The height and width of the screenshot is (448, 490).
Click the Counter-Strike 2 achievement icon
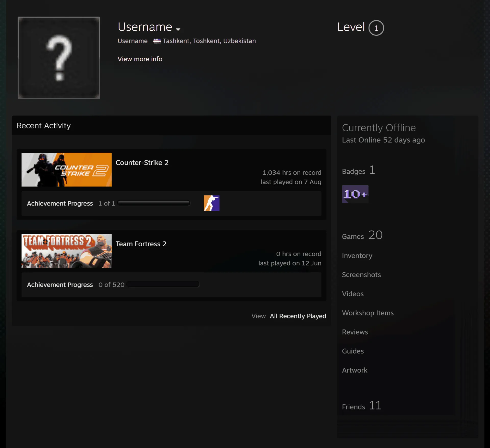(x=212, y=203)
